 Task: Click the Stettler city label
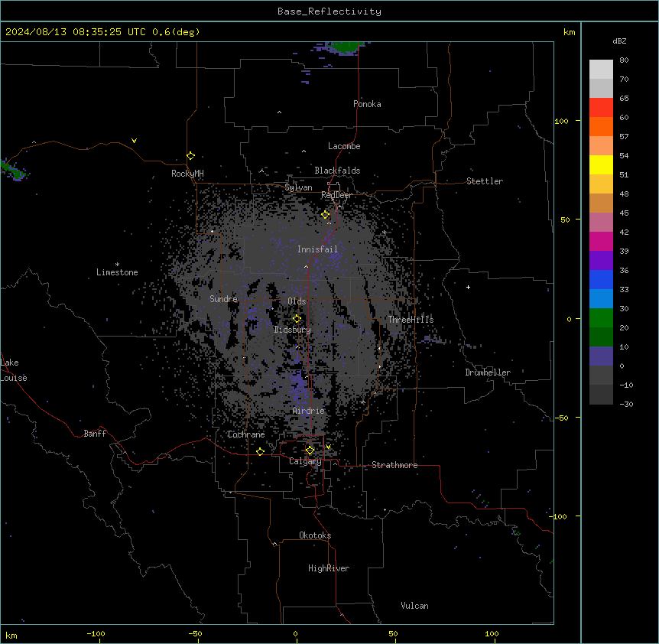click(485, 181)
